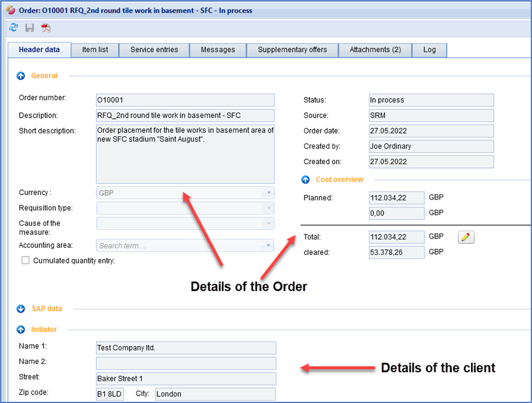The width and height of the screenshot is (532, 403).
Task: Open the Requisition type dropdown
Action: tap(269, 208)
